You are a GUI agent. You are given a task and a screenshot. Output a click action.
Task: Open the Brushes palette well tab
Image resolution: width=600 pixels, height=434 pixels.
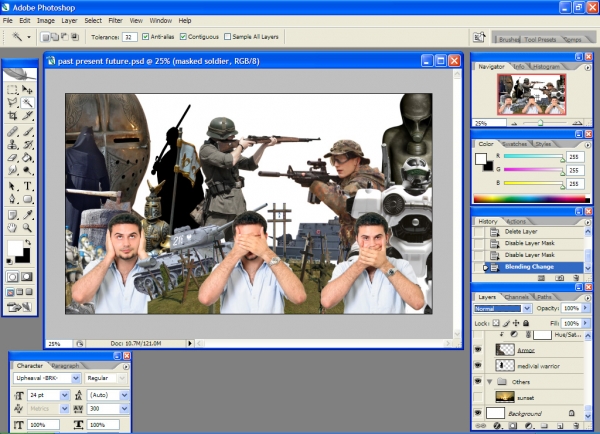pyautogui.click(x=509, y=39)
